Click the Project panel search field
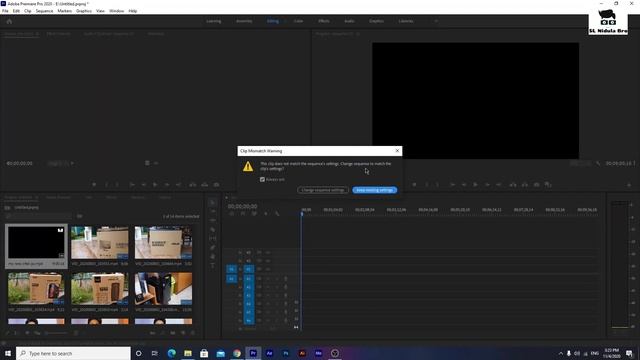Screen dimensions: 640x360 39,216
